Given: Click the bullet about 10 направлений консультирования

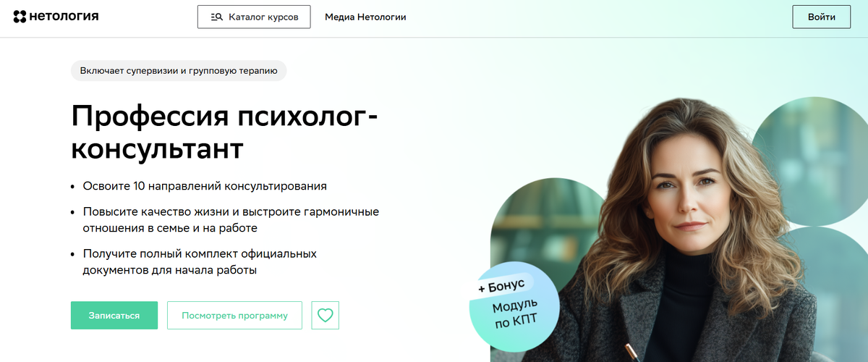Looking at the screenshot, I should [205, 186].
